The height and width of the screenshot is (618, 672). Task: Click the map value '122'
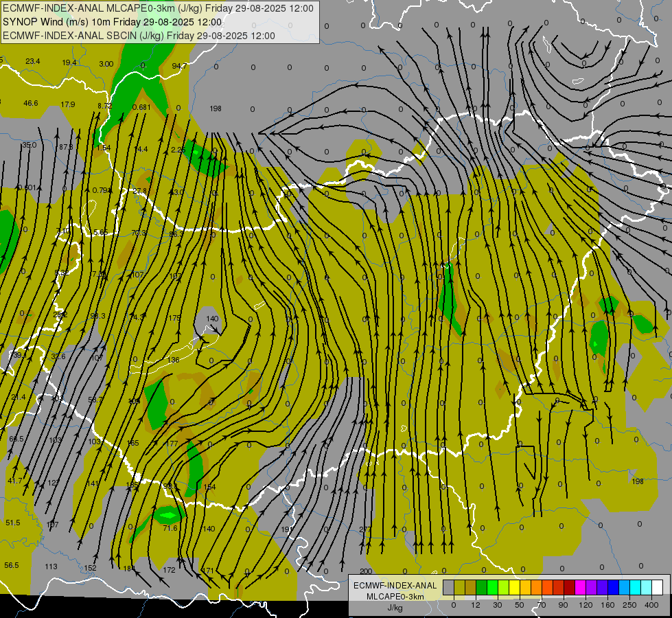click(53, 483)
